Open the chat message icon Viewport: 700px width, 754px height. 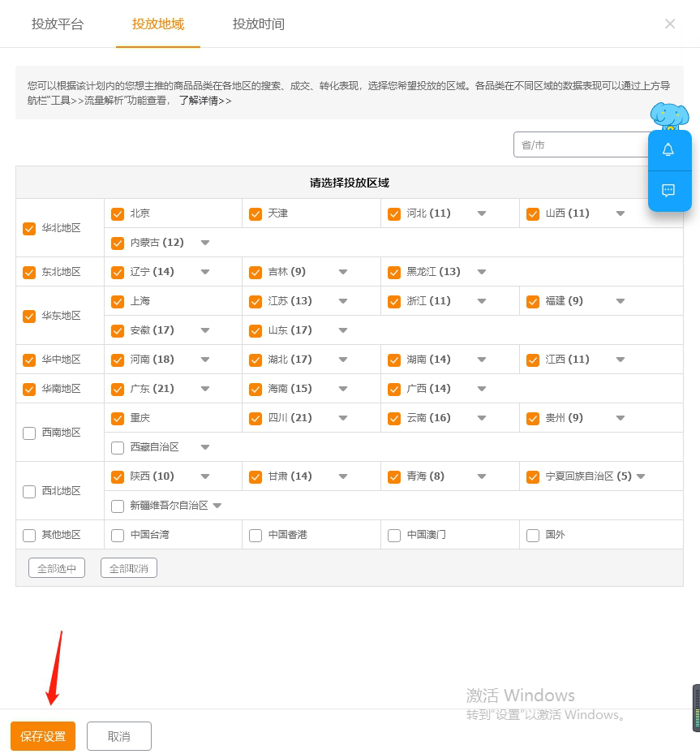pos(668,191)
